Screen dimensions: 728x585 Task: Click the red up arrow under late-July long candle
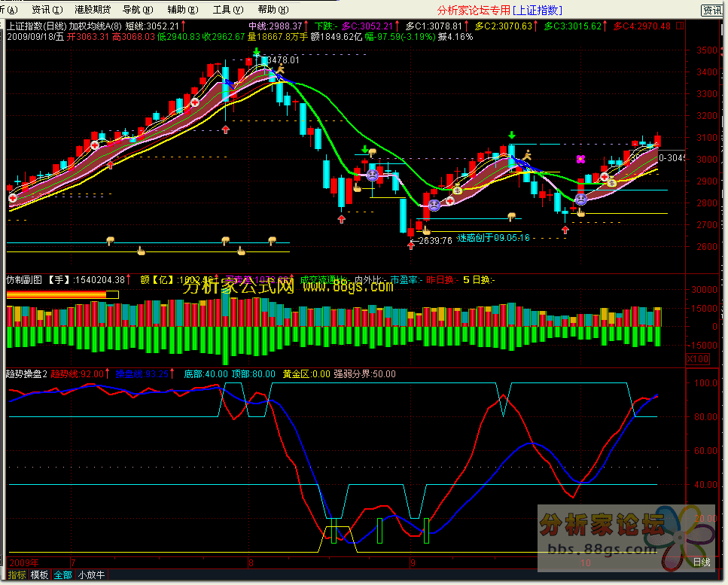click(x=226, y=129)
